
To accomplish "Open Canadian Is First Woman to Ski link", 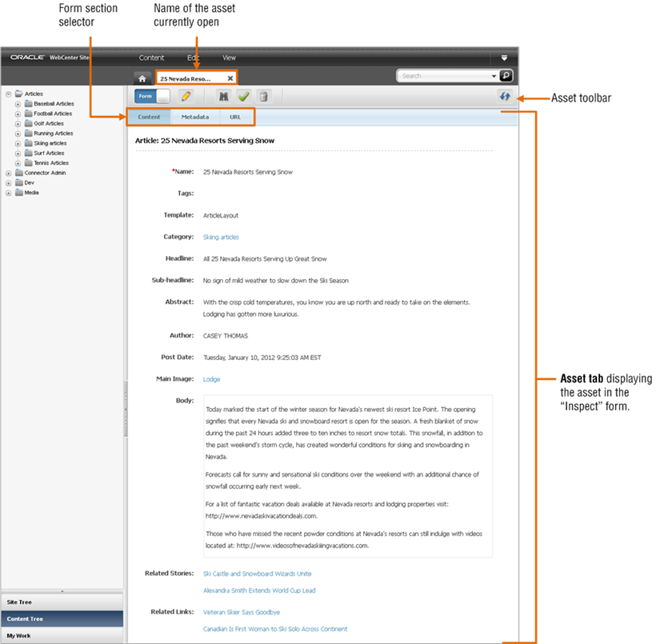I will 275,629.
